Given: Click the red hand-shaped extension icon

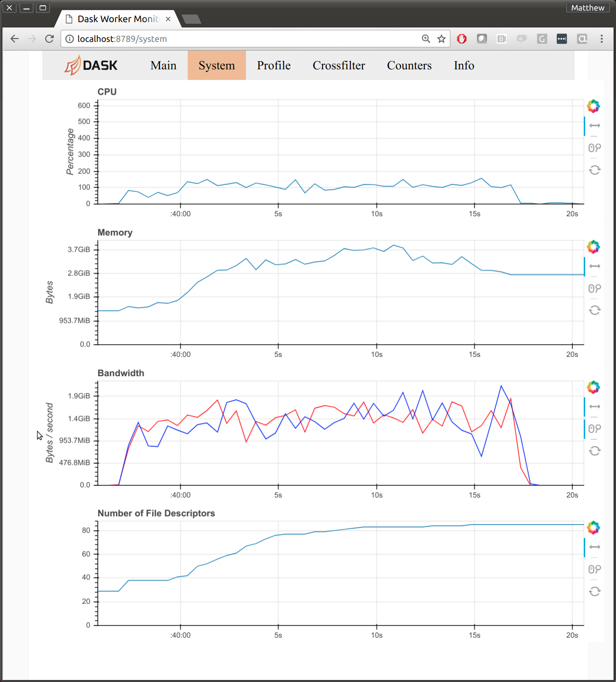Looking at the screenshot, I should [x=462, y=39].
